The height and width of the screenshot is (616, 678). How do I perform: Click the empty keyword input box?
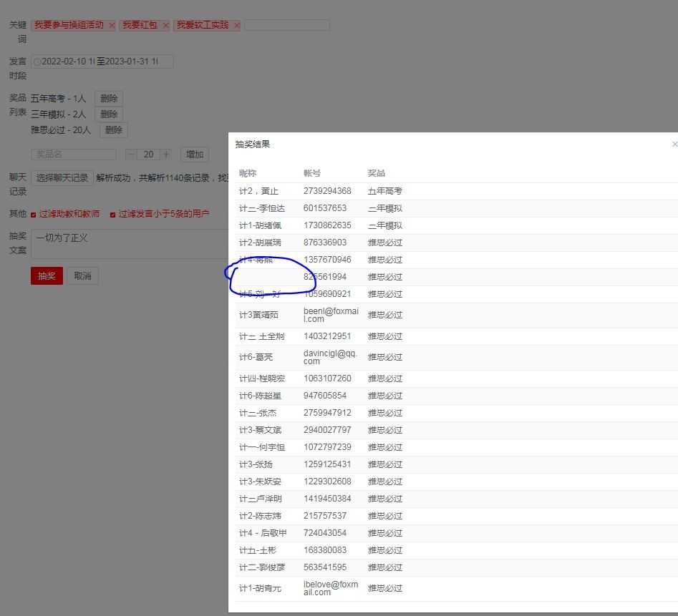[x=286, y=25]
